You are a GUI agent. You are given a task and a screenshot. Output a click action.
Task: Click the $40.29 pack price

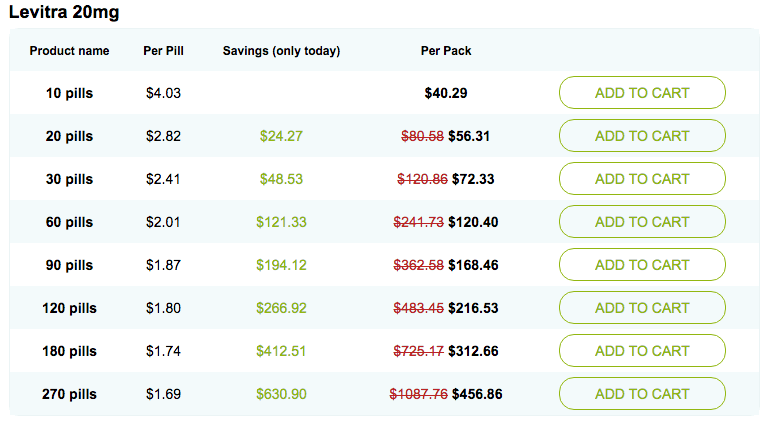(x=446, y=93)
